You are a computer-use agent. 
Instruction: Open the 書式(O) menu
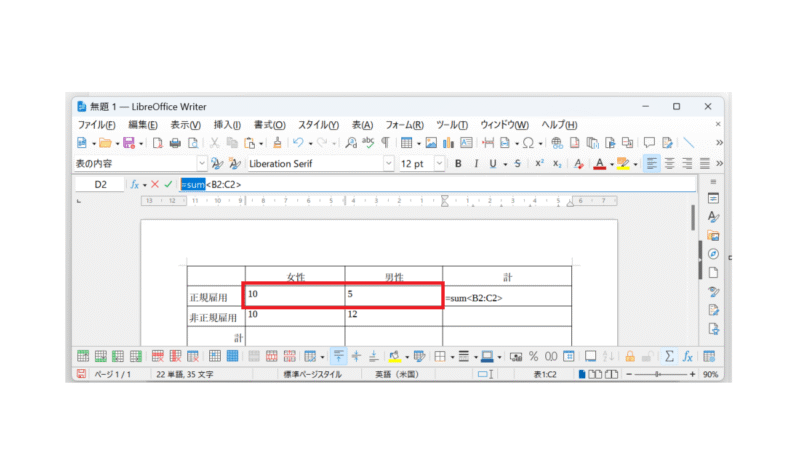pos(269,125)
